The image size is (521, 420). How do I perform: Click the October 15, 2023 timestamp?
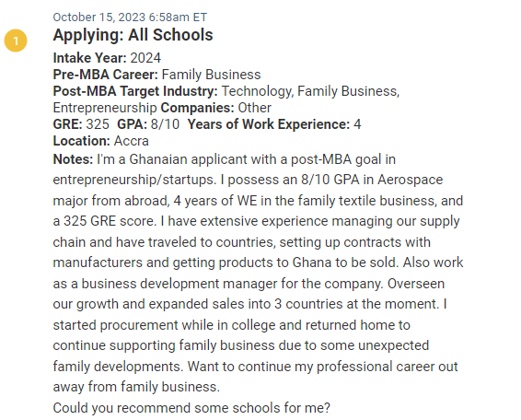(130, 17)
